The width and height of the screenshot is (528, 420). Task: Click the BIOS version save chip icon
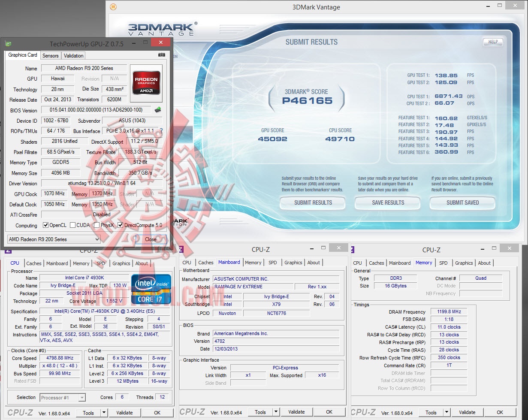(158, 110)
